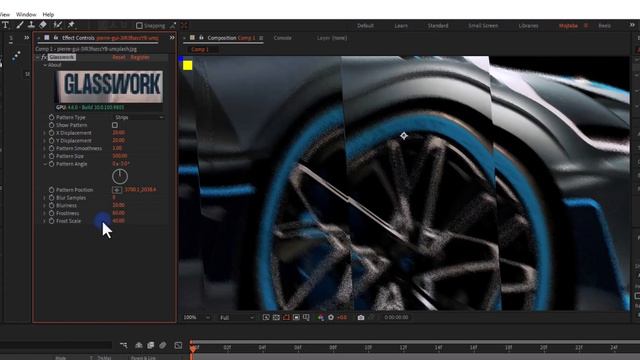
Task: Expand the Frost Scale property
Action: click(x=45, y=221)
